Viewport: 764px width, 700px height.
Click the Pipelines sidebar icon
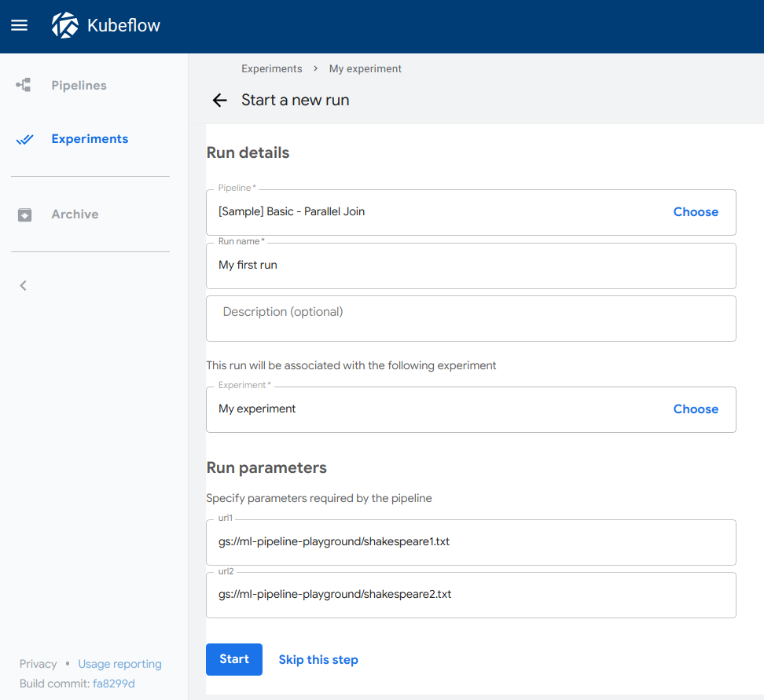(24, 85)
